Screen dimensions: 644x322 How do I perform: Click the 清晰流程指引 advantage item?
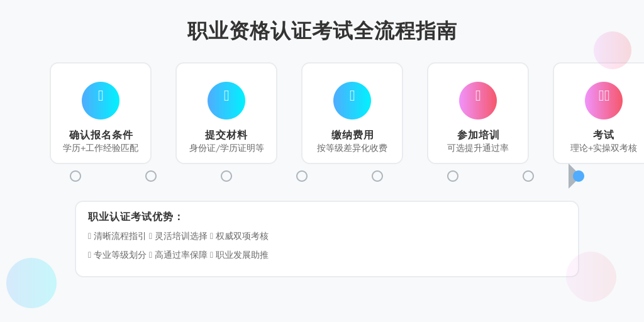(x=117, y=236)
